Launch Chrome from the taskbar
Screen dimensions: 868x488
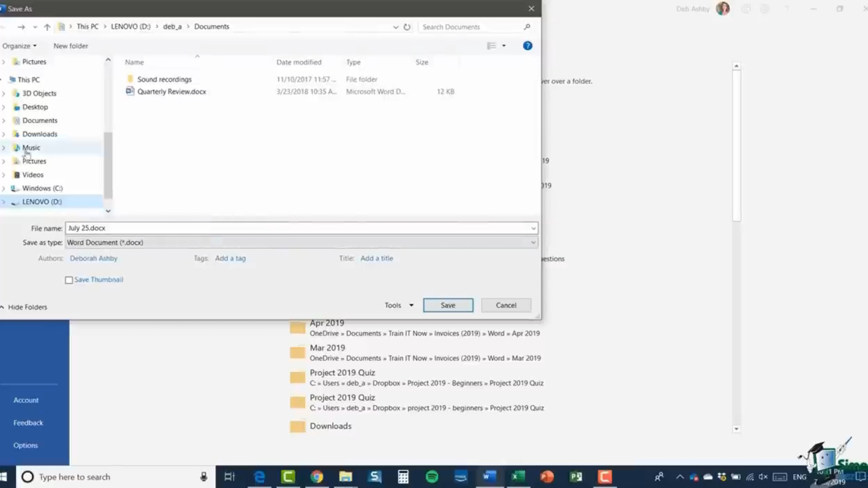coord(317,477)
